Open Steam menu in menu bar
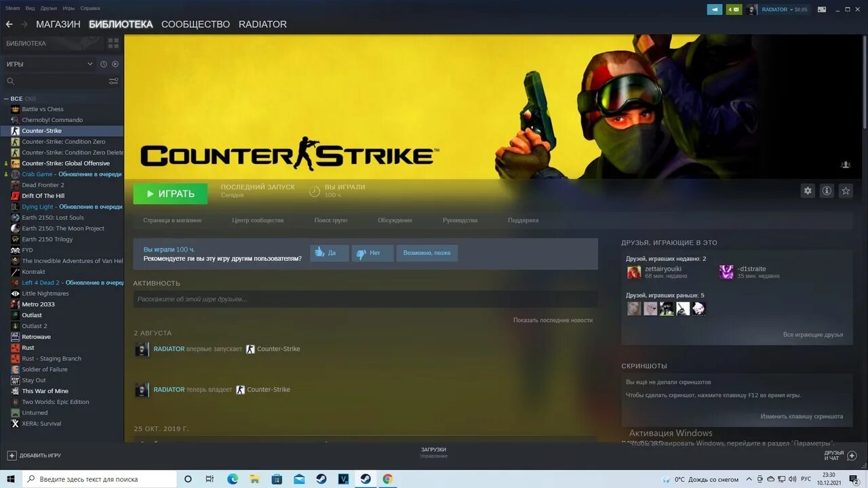868x488 pixels. tap(13, 8)
